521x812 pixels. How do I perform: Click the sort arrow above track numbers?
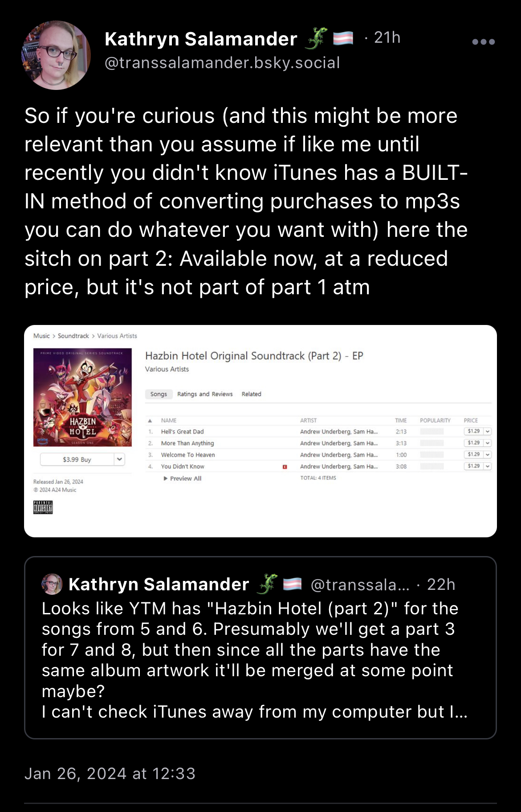click(150, 420)
